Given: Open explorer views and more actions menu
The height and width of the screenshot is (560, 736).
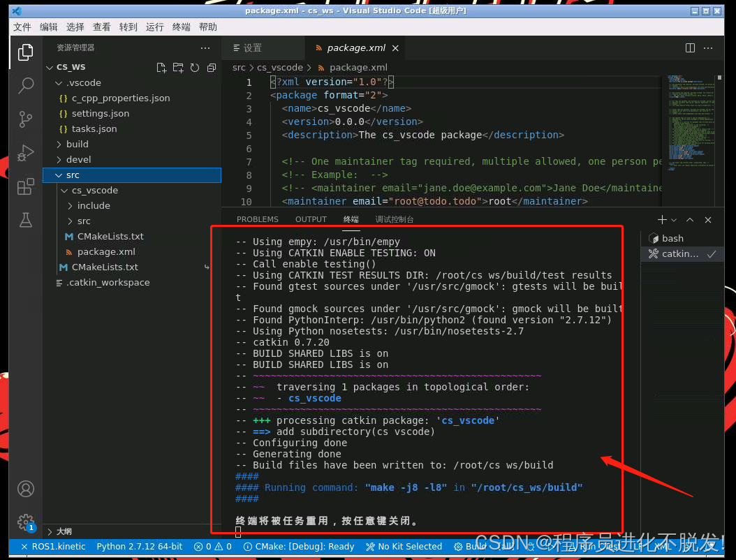Looking at the screenshot, I should (x=205, y=48).
